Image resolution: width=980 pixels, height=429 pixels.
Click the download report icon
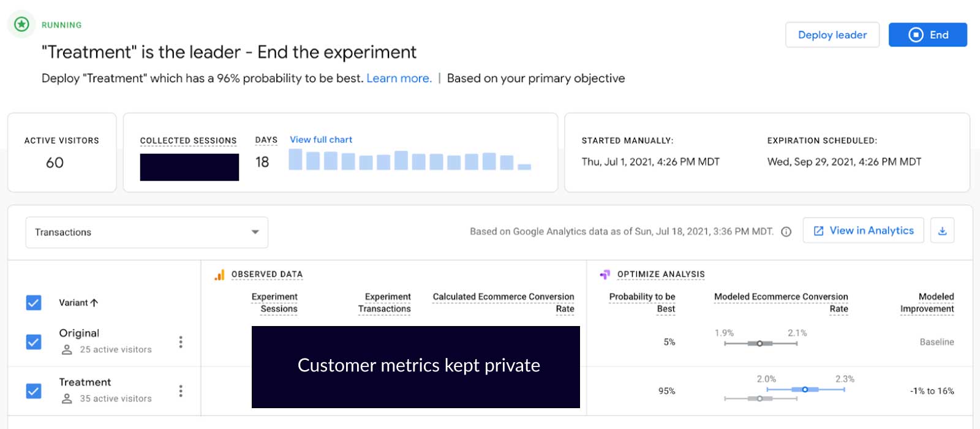coord(942,231)
